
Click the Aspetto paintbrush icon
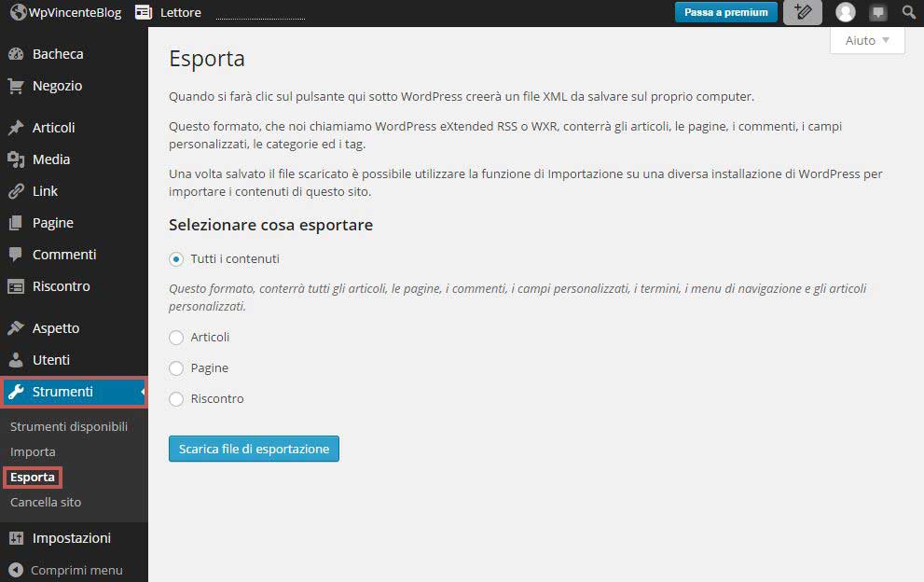pos(16,328)
